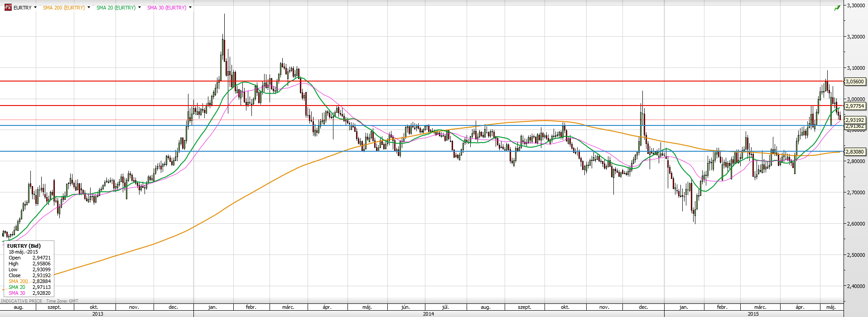Click the 3,10000 price axis label

point(856,68)
